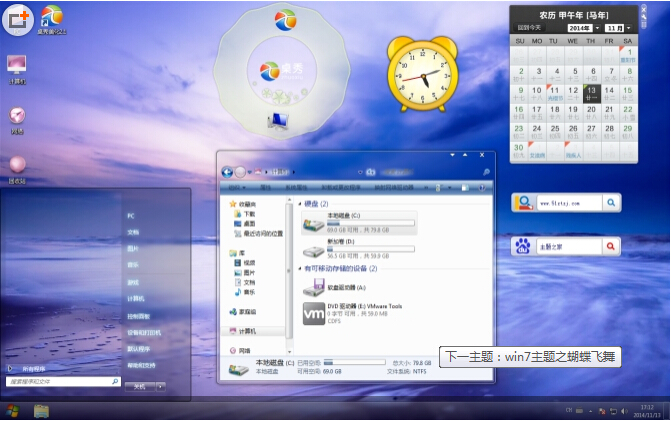Screen dimensions: 671x421
Task: Click the Baidu search widget magnifier button
Action: pos(608,246)
